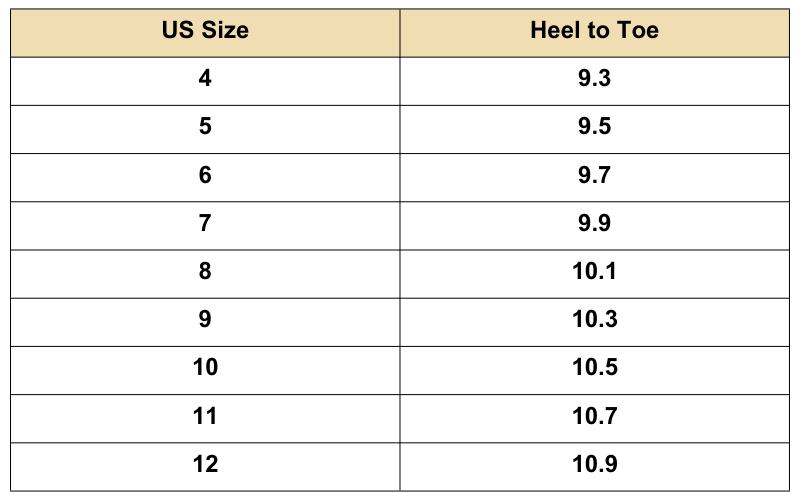The width and height of the screenshot is (800, 500).
Task: Select the US Size 8 cell
Action: (205, 271)
